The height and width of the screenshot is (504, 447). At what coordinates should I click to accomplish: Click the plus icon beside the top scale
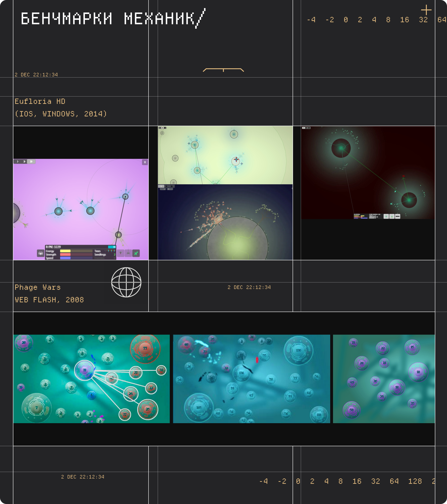426,10
